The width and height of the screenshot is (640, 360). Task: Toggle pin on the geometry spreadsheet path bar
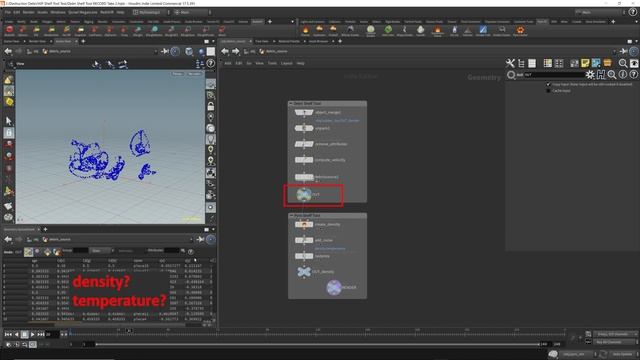tap(200, 240)
